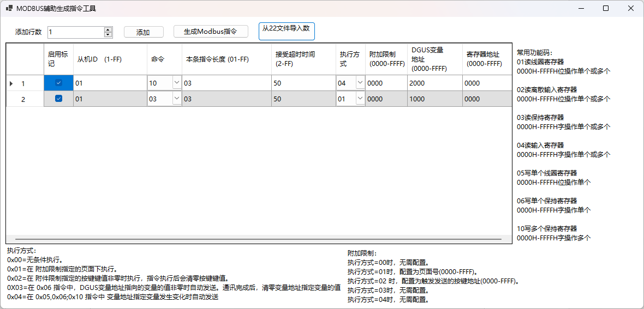Click the 从22文件导入数 button
This screenshot has width=644, height=309.
pyautogui.click(x=287, y=31)
